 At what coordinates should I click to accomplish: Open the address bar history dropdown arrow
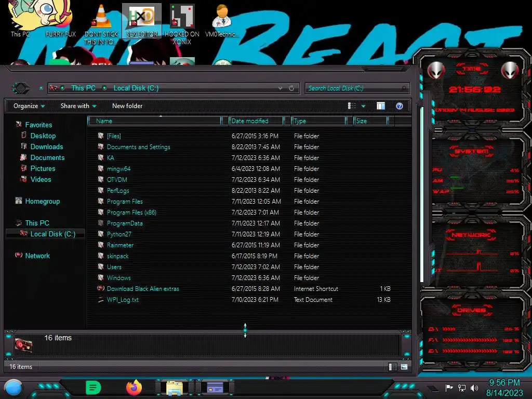click(x=280, y=88)
